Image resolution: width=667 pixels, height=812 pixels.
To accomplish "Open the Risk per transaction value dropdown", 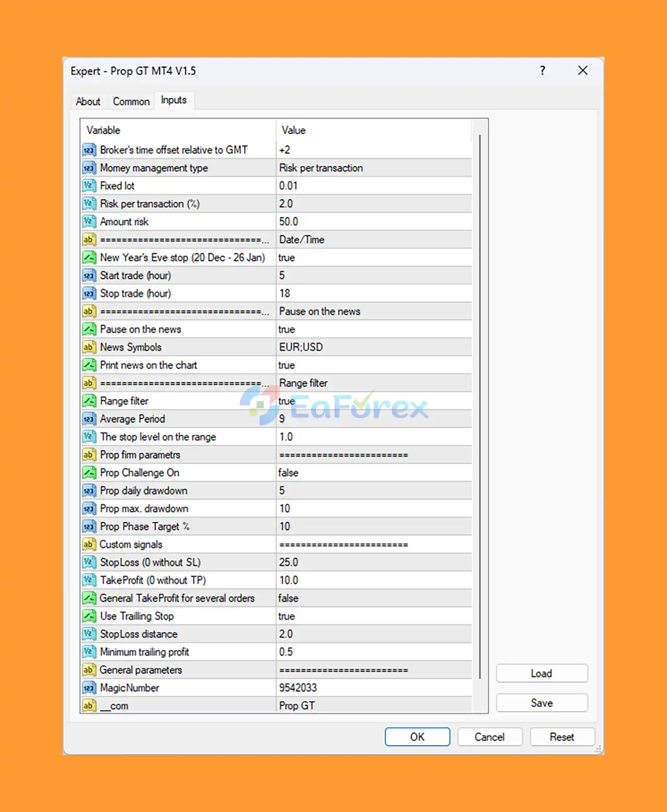I will (x=374, y=168).
